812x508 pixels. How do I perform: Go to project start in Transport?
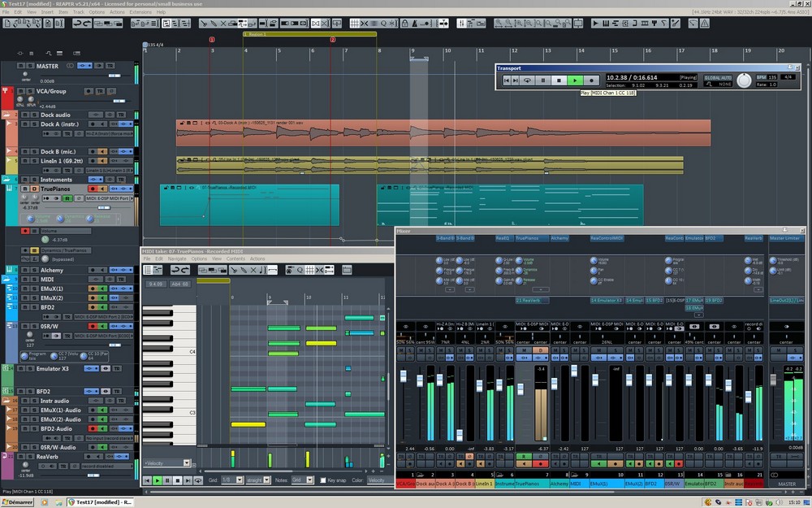coord(507,80)
